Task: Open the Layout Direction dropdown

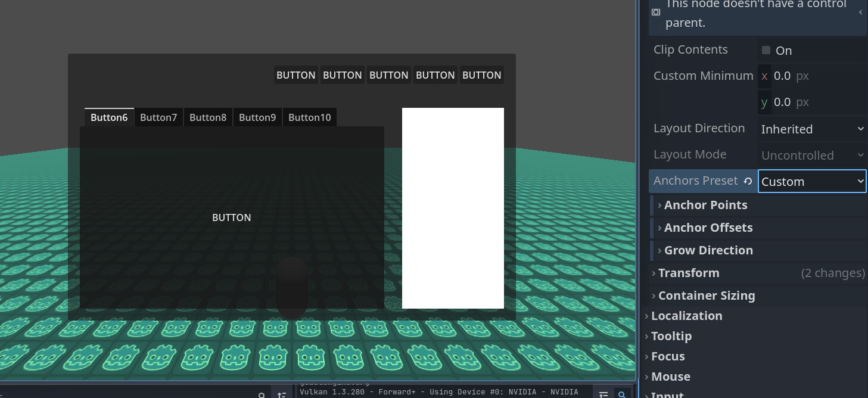Action: 811,129
